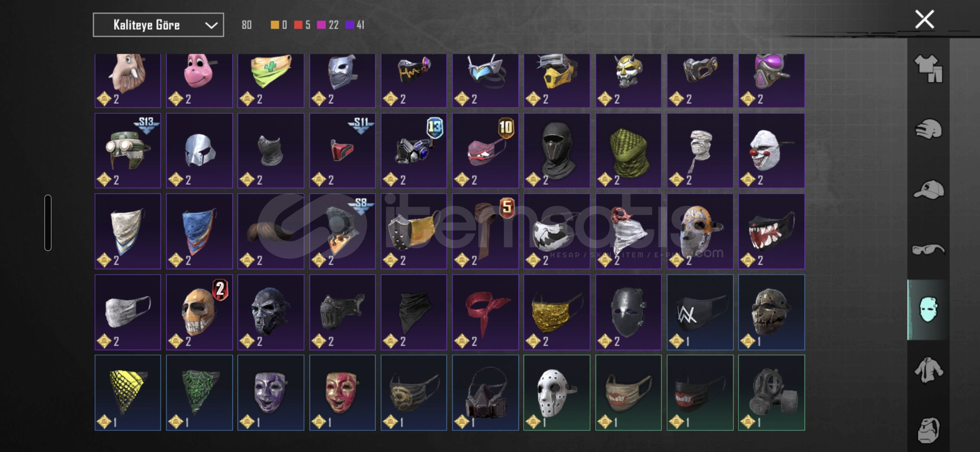The image size is (980, 452).
Task: Open the sunglasses category icon
Action: 928,250
